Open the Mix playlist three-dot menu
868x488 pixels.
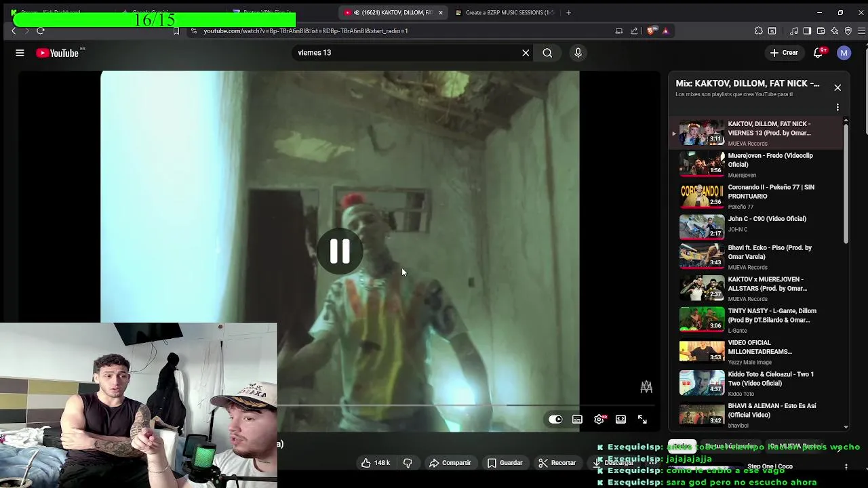click(837, 107)
